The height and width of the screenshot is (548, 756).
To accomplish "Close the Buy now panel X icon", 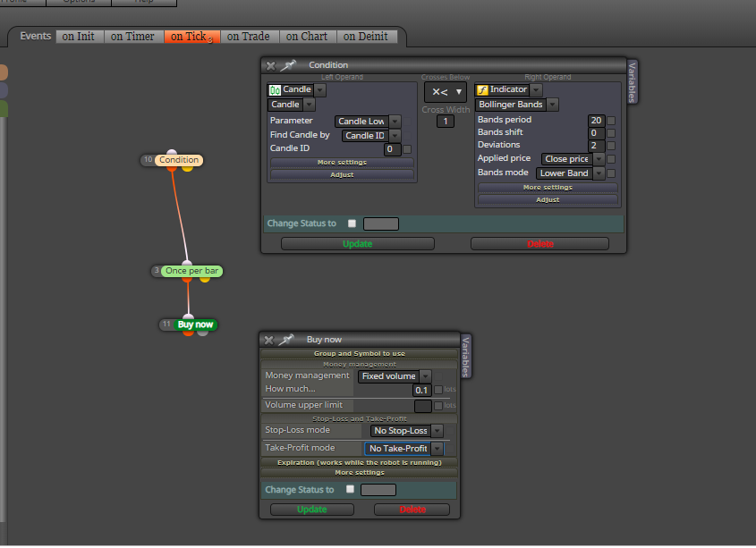I will [269, 341].
